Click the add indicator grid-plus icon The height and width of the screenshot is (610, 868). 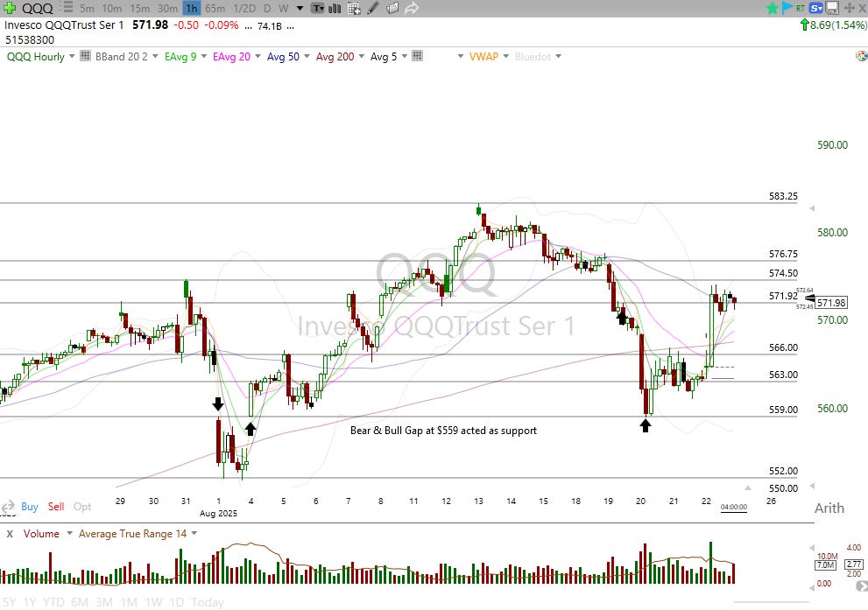pyautogui.click(x=354, y=8)
